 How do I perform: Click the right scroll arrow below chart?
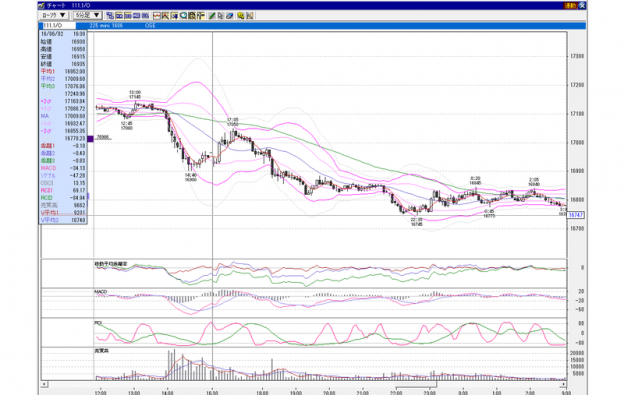click(563, 384)
